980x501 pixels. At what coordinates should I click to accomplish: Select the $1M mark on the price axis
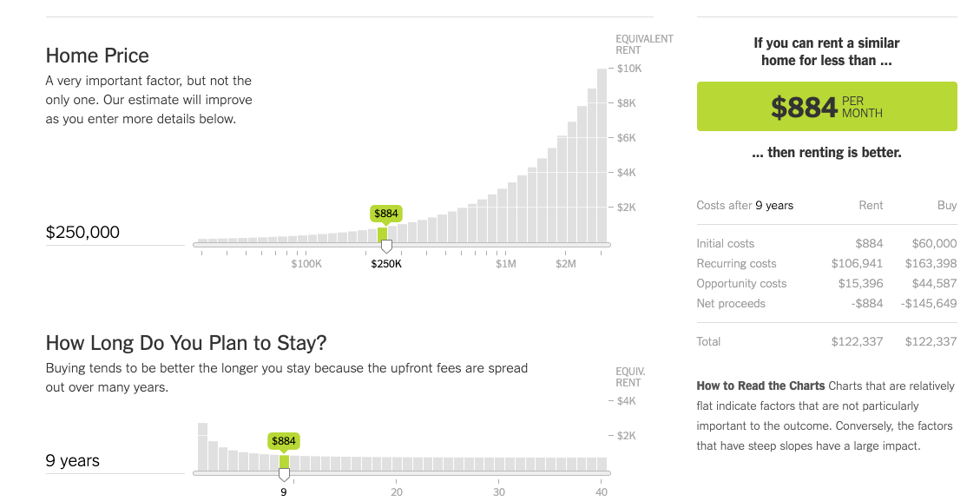506,263
